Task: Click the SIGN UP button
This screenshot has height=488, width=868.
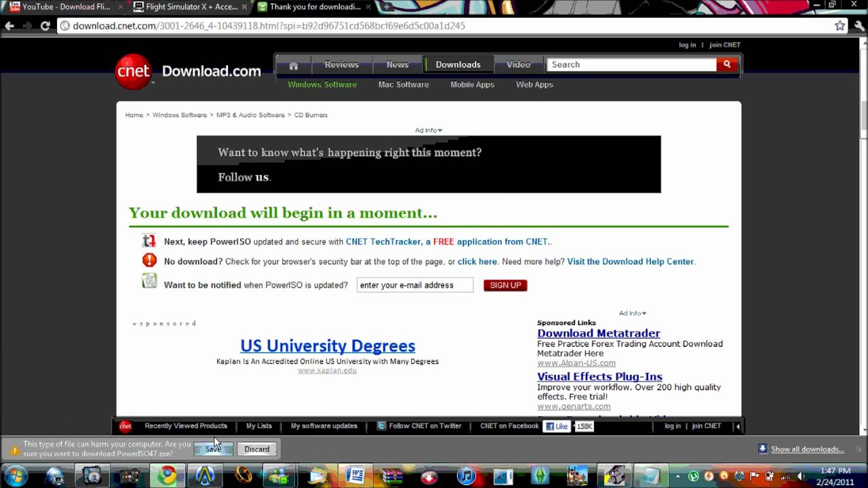Action: tap(505, 285)
